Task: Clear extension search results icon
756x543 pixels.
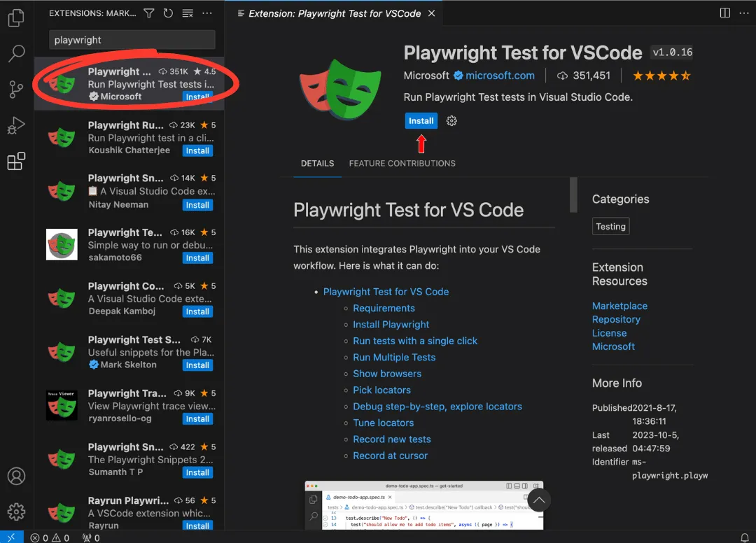Action: tap(187, 13)
